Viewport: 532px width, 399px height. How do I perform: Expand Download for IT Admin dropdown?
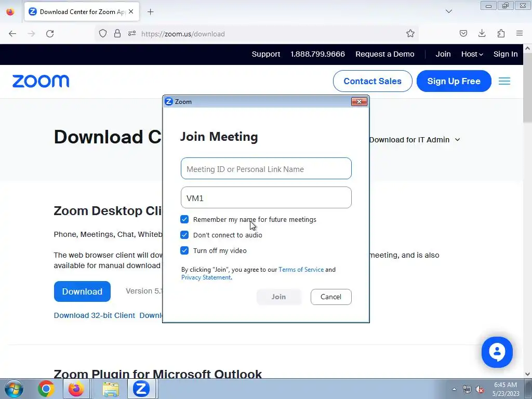coord(415,140)
